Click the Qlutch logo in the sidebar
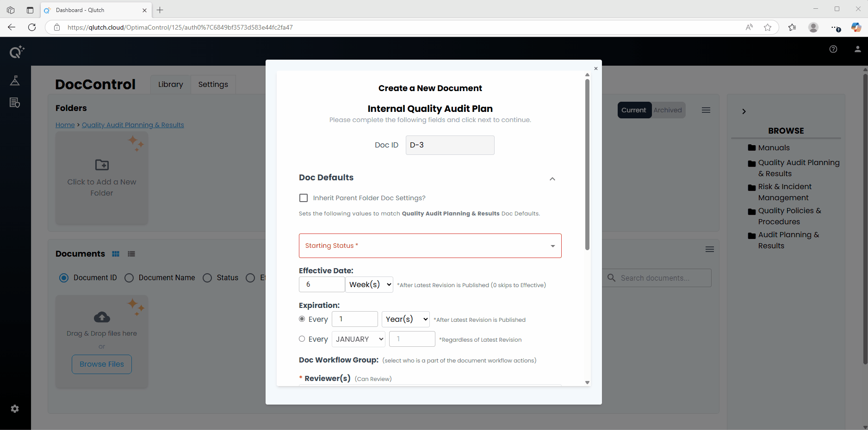868x430 pixels. tap(17, 52)
